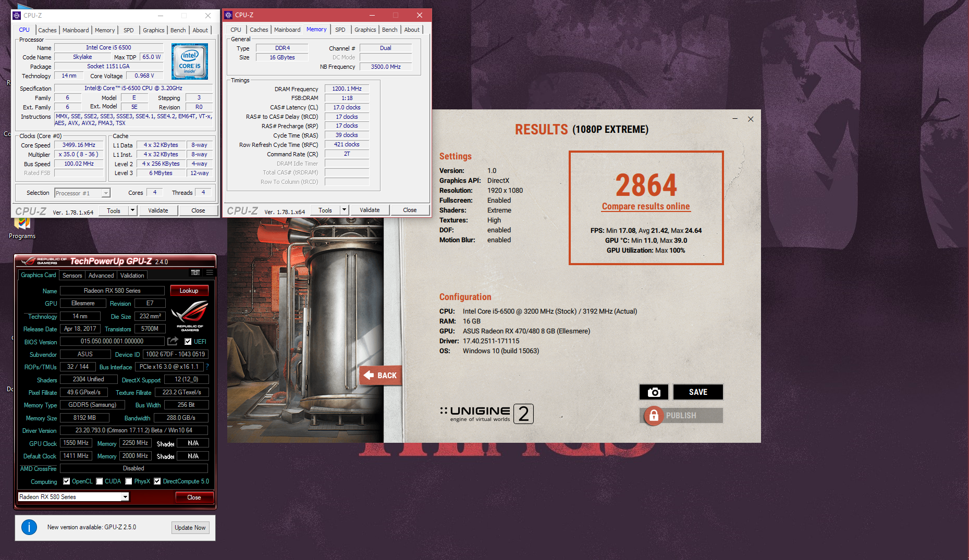Click the red Close button in GPU-Z
This screenshot has height=560, width=969.
tap(194, 497)
